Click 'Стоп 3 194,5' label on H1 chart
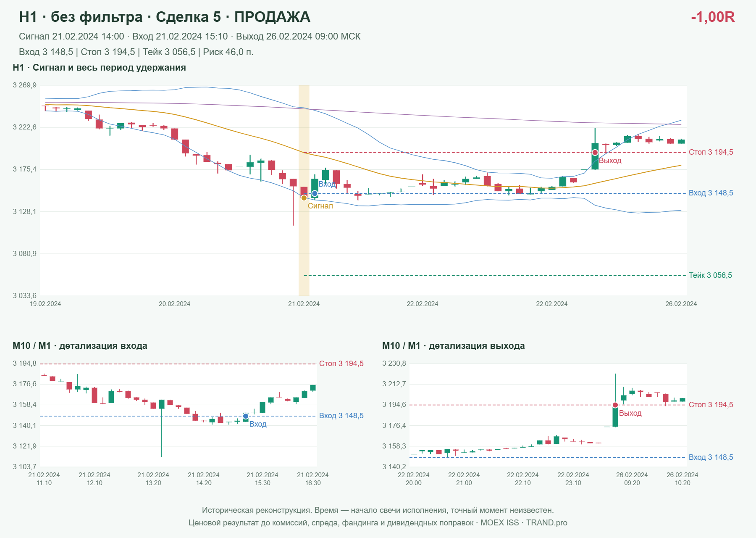Screen dimensions: 756x538 point(711,152)
